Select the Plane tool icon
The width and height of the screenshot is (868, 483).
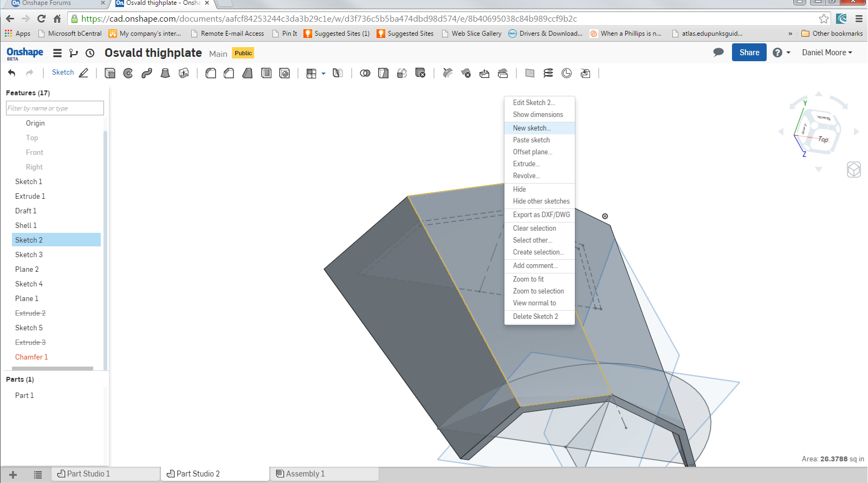coord(530,73)
